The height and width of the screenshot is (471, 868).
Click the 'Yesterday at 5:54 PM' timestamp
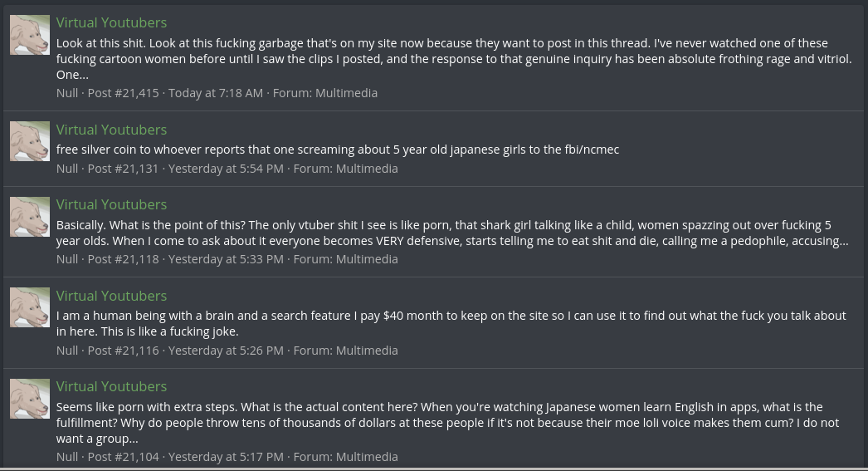coord(226,169)
